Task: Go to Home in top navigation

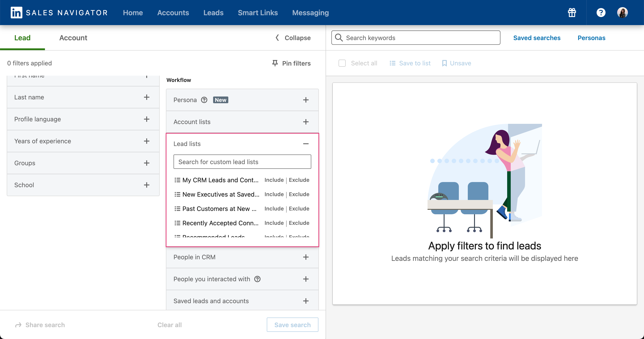Action: 133,13
